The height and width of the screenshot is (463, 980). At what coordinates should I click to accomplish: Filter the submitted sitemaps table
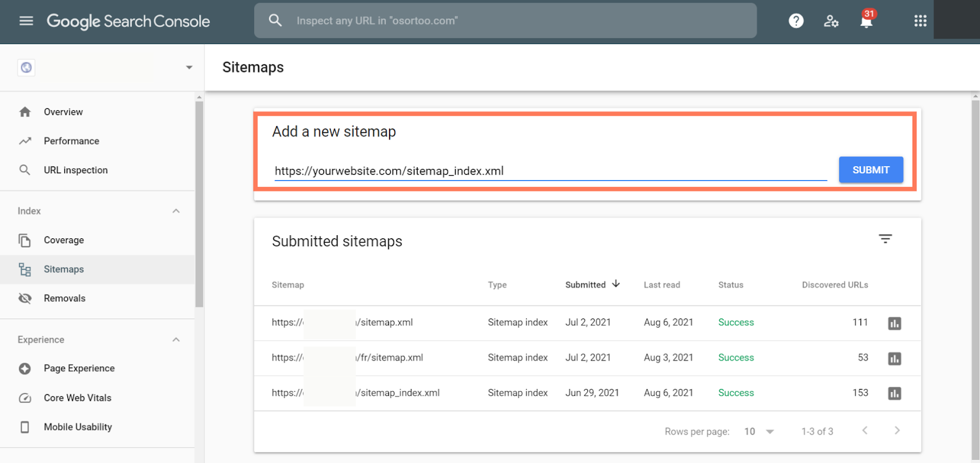885,239
